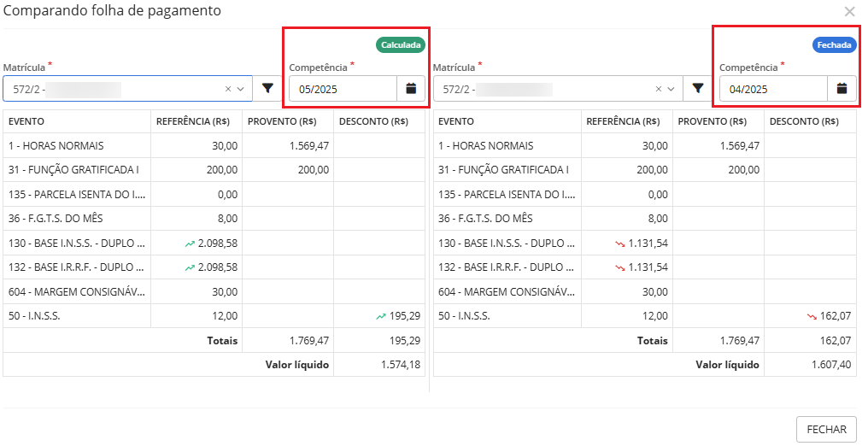This screenshot has width=868, height=446.
Task: Open calendar picker for 04/2025 competência
Action: (x=842, y=89)
